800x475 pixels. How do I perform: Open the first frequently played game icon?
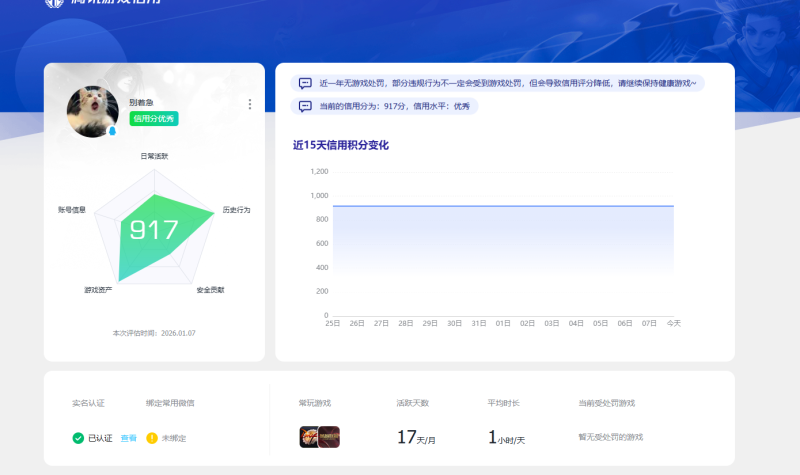[x=309, y=437]
